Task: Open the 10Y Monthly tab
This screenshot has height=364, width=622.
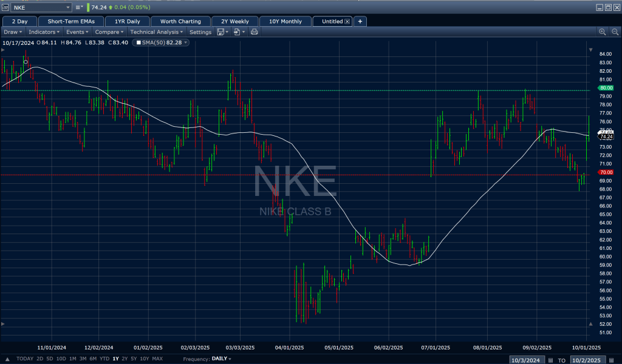Action: [285, 21]
